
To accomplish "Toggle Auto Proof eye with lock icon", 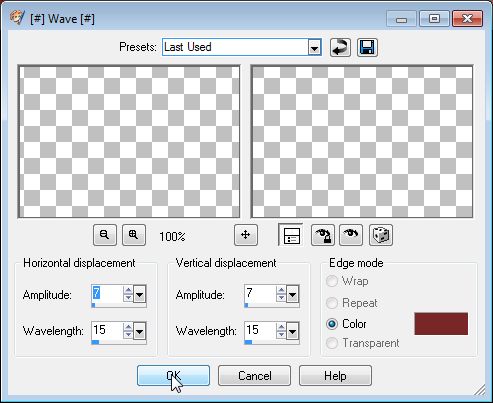I will point(323,235).
